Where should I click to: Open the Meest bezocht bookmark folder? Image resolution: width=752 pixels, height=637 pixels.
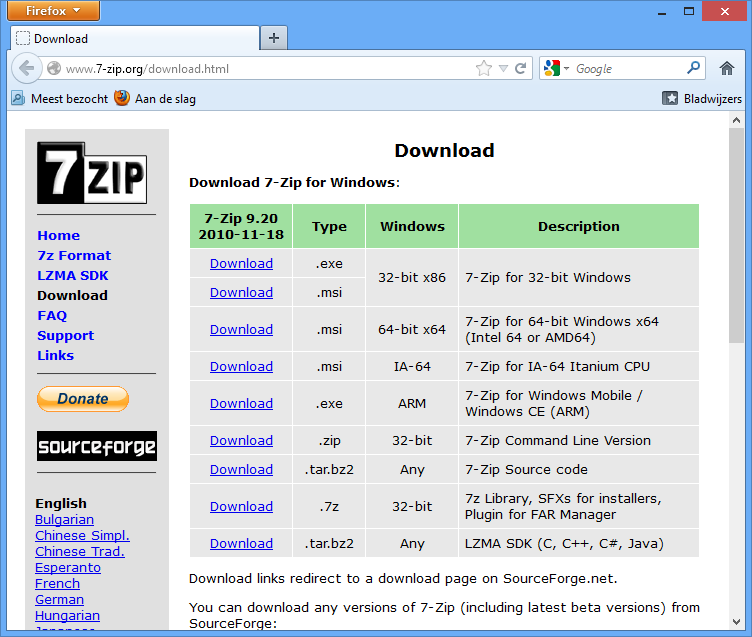pyautogui.click(x=60, y=99)
